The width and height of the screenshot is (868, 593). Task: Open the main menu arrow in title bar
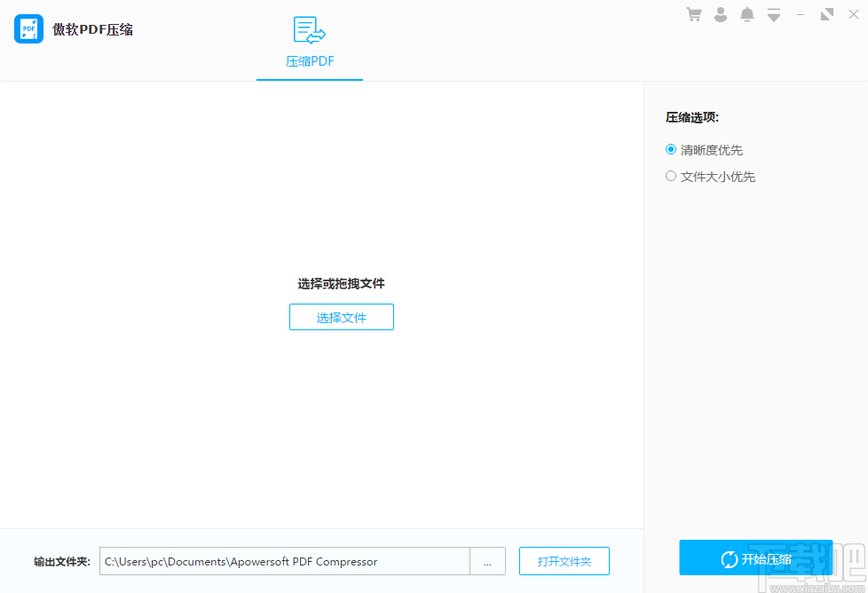[773, 15]
